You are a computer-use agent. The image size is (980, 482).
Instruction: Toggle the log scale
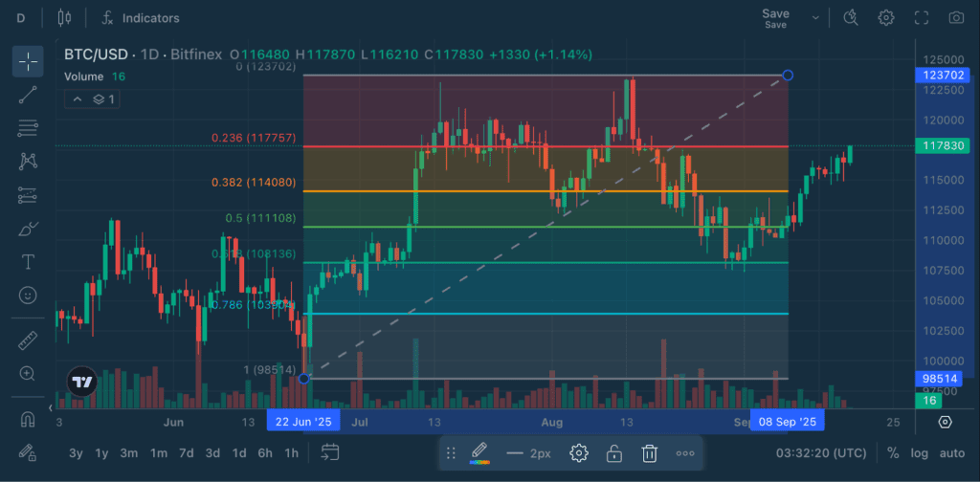point(920,453)
